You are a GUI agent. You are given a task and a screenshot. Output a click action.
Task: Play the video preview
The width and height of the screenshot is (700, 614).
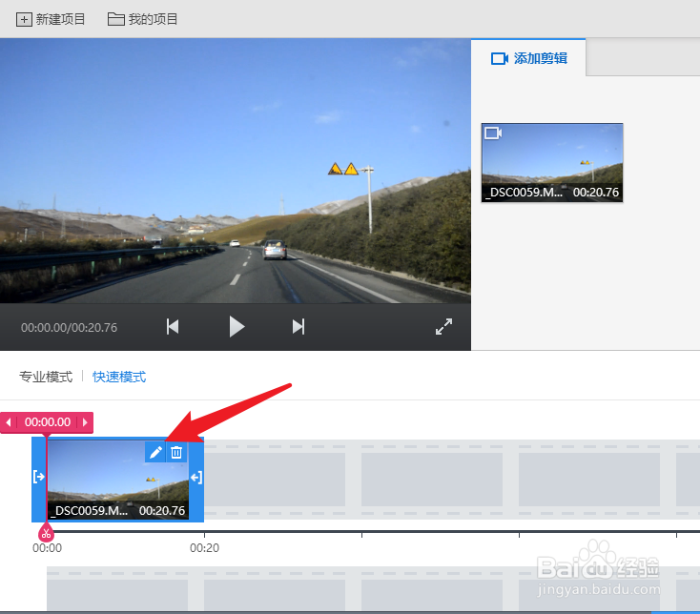pos(237,327)
